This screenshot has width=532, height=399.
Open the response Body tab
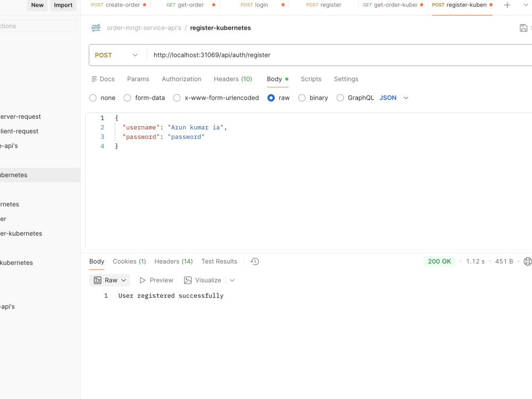coord(97,262)
